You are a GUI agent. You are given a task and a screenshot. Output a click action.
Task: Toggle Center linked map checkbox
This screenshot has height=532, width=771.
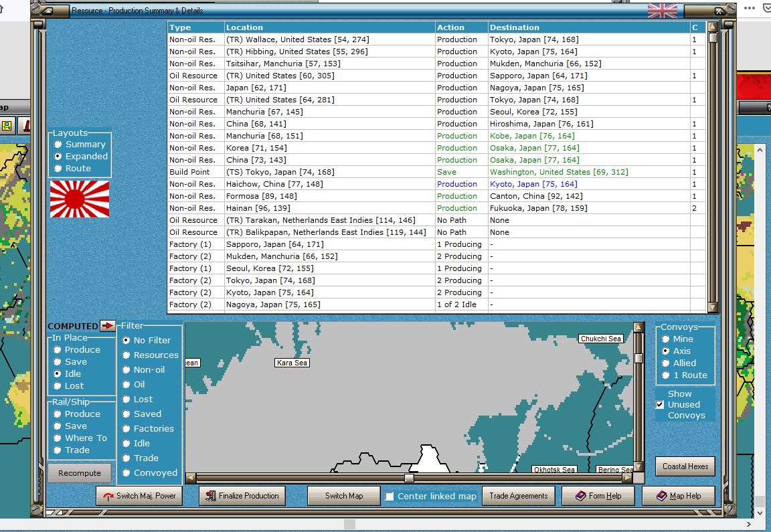click(x=390, y=497)
